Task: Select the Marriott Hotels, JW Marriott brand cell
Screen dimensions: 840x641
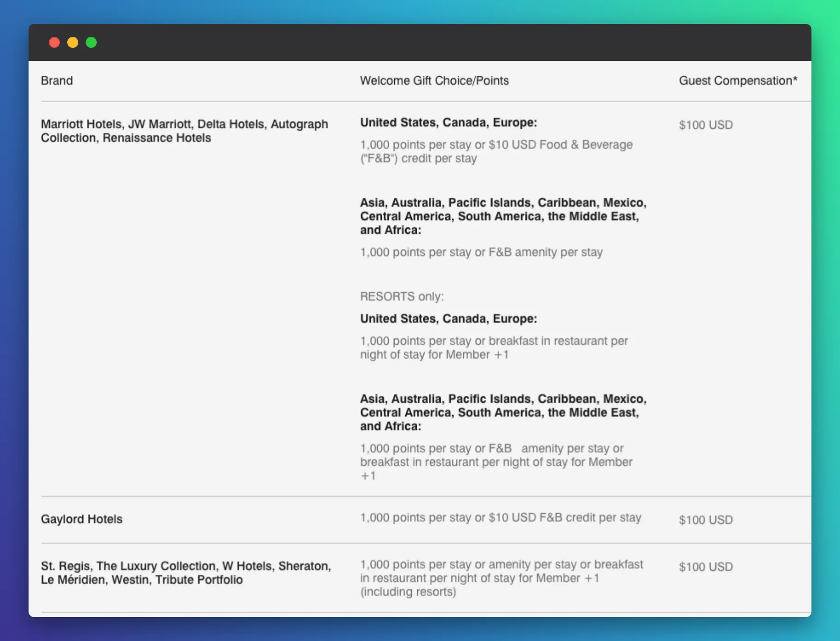Action: (185, 131)
